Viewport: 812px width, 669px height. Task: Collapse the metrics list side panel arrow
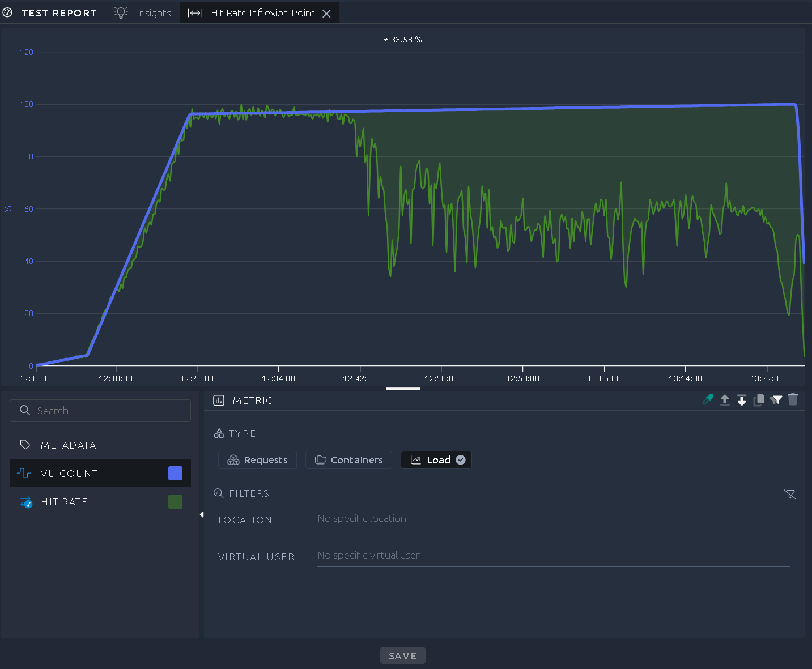point(202,514)
